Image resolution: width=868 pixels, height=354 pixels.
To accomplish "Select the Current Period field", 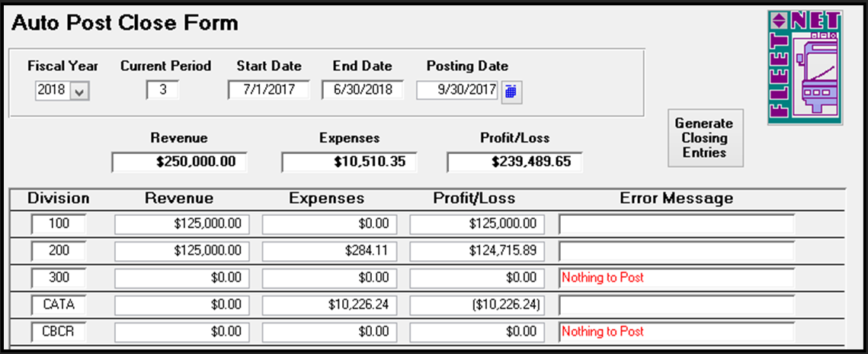I will click(x=163, y=90).
